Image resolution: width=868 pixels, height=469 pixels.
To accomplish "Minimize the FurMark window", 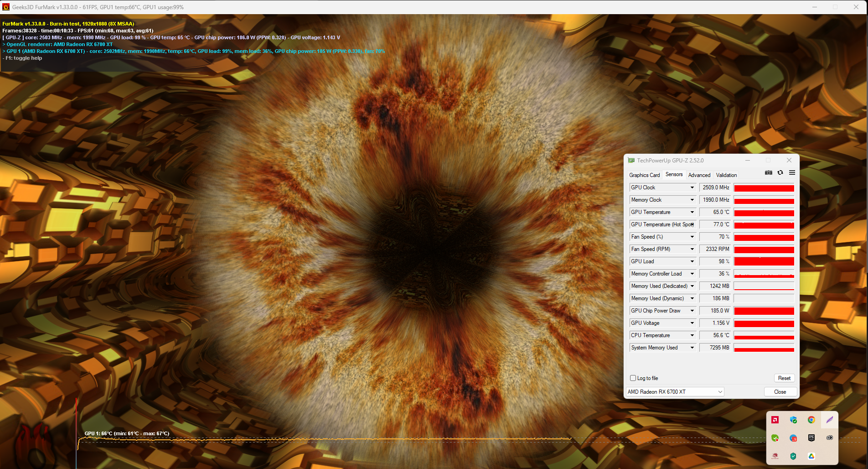I will click(x=815, y=7).
